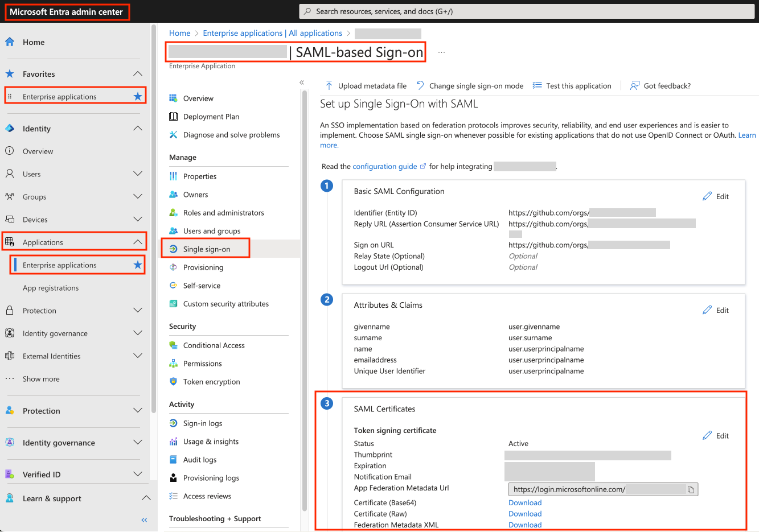Click the Test this application icon

536,85
